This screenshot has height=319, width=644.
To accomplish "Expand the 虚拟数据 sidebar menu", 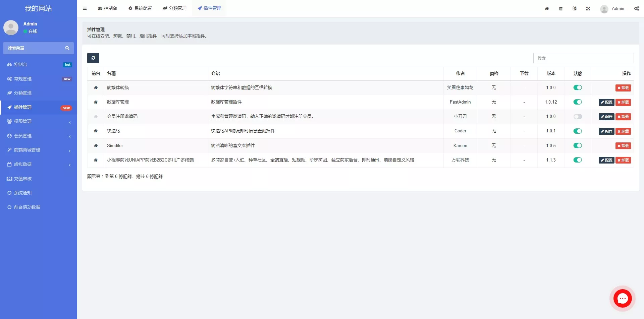I will (39, 165).
